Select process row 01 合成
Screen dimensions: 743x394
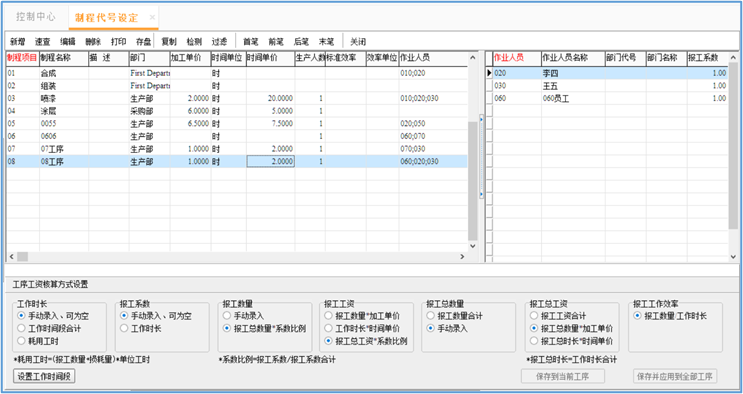236,73
